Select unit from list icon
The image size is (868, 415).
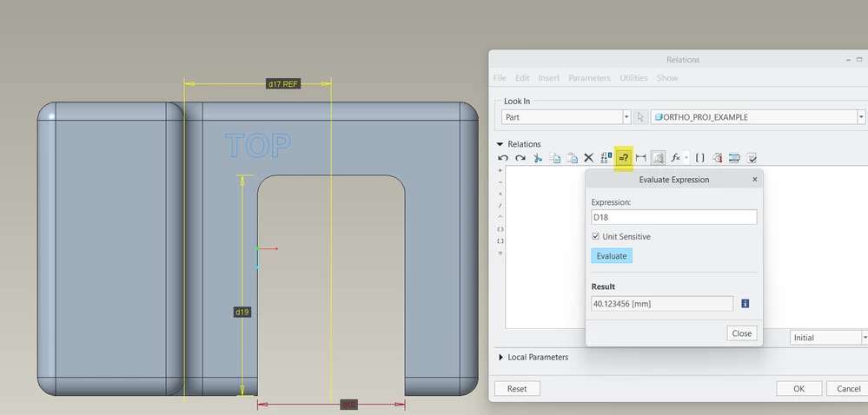click(x=717, y=158)
